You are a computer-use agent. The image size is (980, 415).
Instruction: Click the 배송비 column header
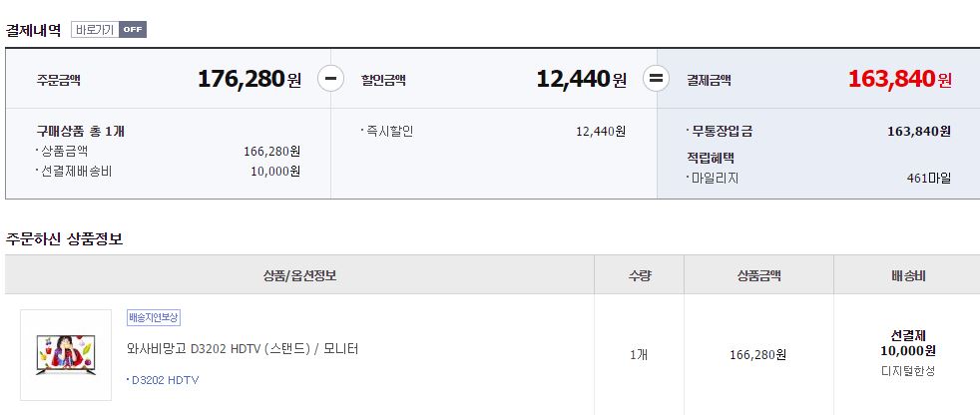908,275
